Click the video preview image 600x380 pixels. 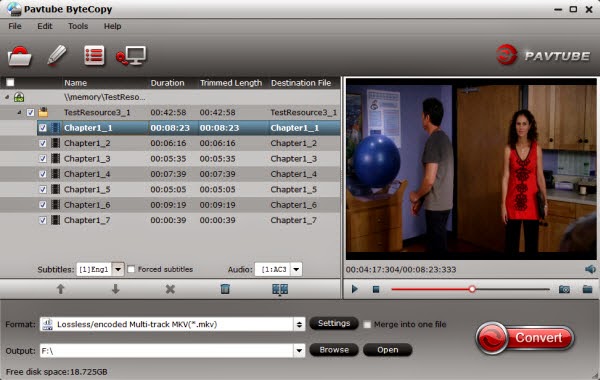click(x=471, y=169)
